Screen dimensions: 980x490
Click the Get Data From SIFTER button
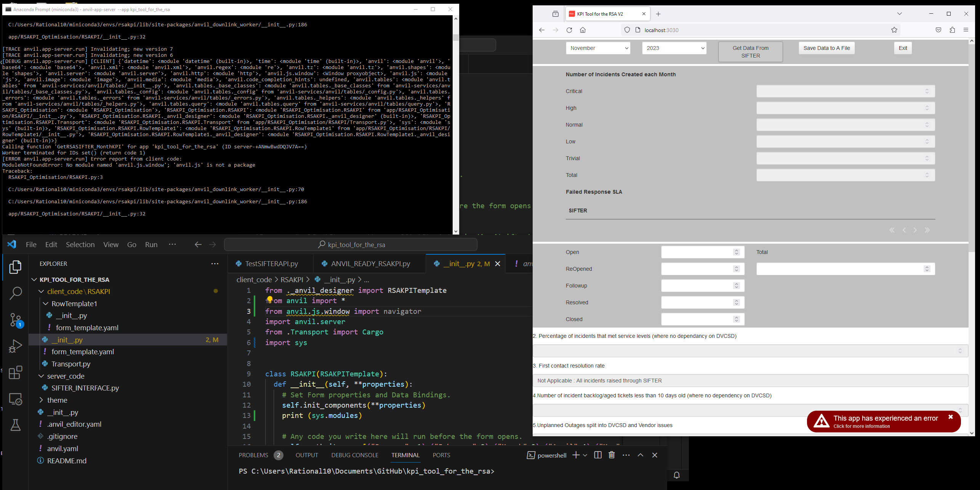pos(751,52)
